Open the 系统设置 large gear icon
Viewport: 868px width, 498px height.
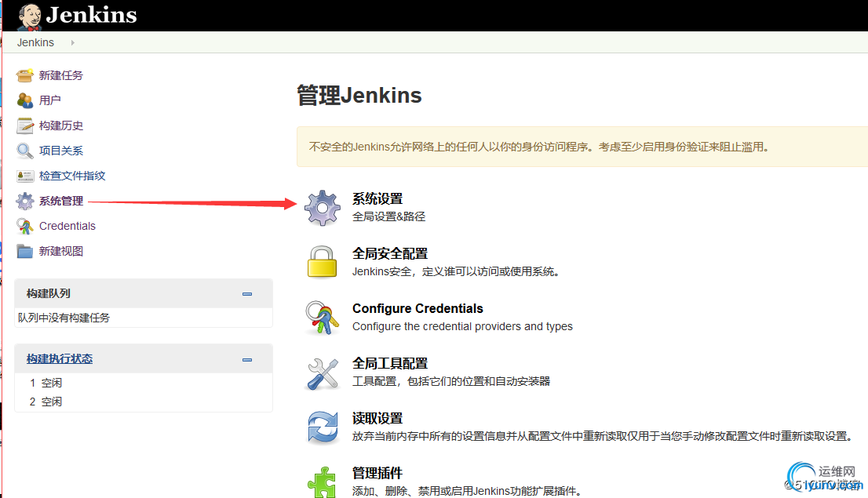click(323, 208)
